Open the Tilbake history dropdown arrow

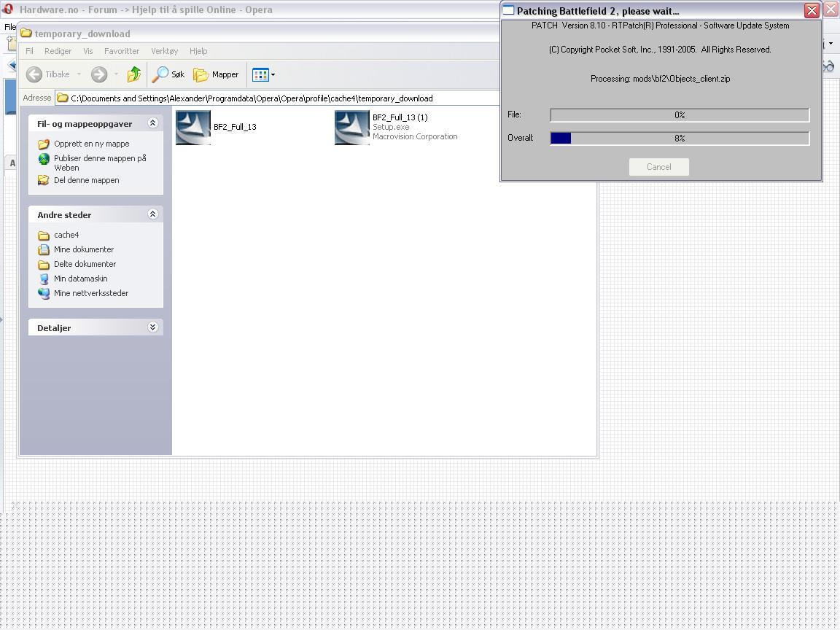tap(79, 74)
